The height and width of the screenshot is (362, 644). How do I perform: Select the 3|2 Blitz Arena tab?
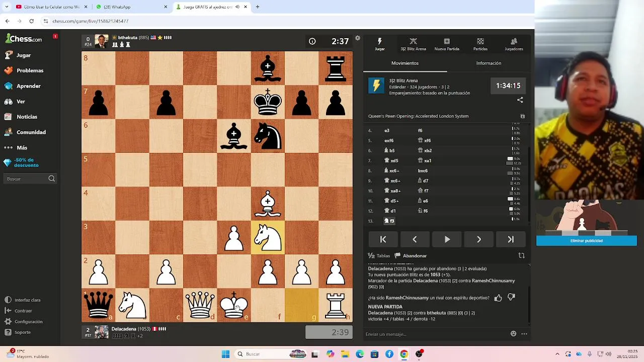click(x=414, y=44)
